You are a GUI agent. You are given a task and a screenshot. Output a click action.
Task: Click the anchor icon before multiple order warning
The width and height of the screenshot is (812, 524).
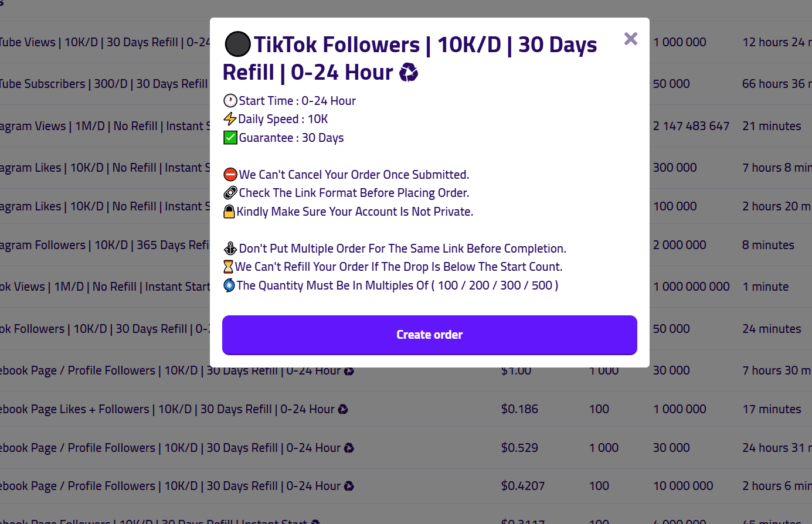tap(230, 249)
